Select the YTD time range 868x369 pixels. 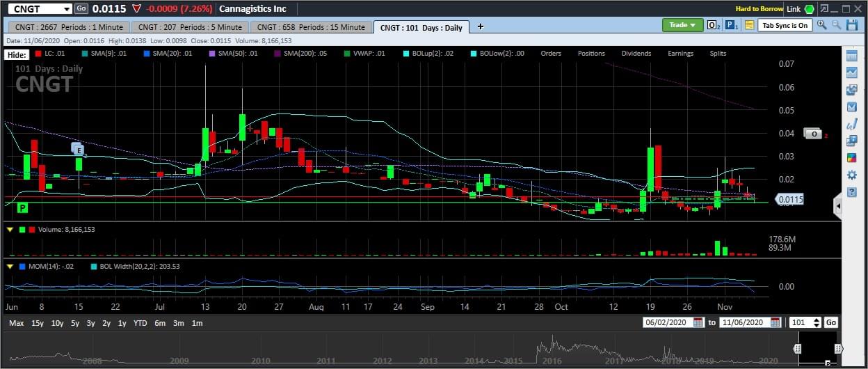click(x=140, y=323)
